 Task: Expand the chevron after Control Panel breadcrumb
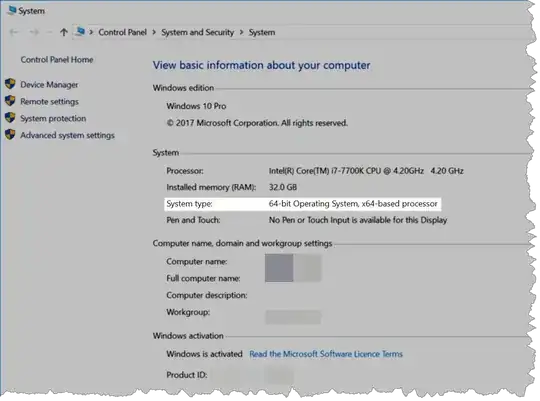[154, 32]
